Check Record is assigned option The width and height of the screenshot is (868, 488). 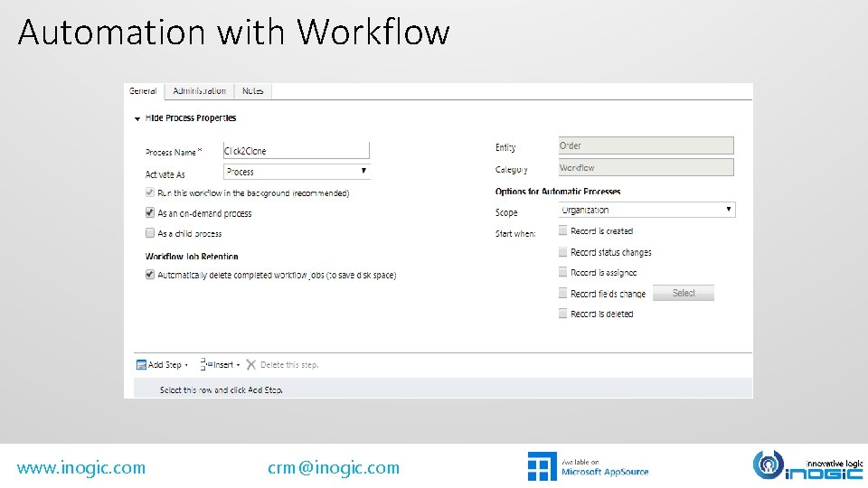(x=562, y=272)
